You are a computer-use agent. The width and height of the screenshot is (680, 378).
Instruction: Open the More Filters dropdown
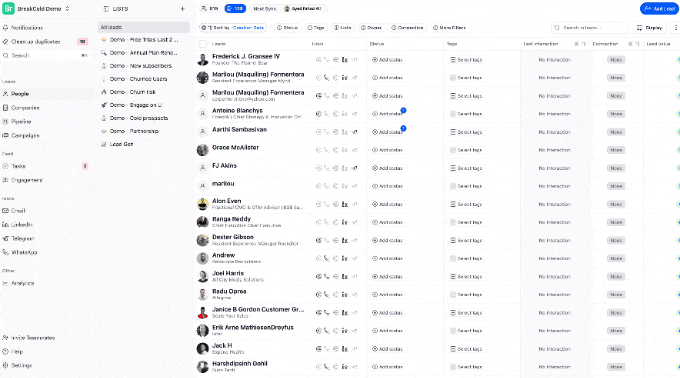(x=449, y=28)
